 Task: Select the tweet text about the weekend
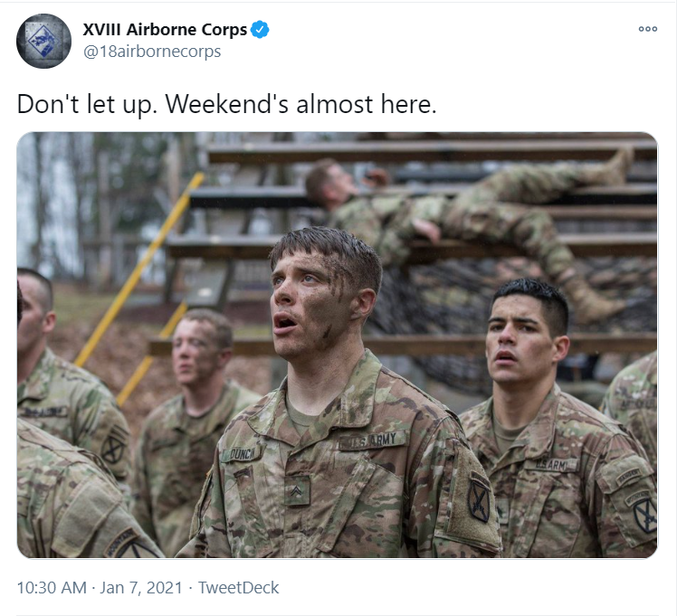pos(227,104)
